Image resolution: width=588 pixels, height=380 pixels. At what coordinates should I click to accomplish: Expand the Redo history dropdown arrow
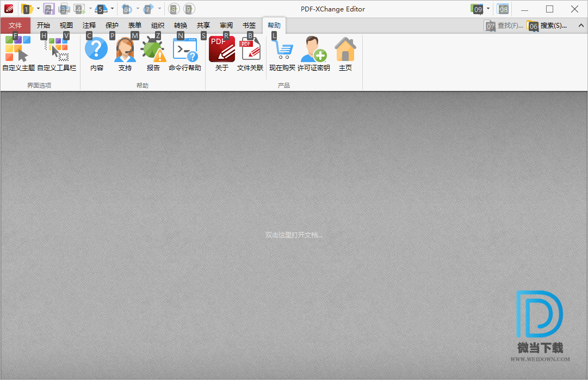coord(159,9)
